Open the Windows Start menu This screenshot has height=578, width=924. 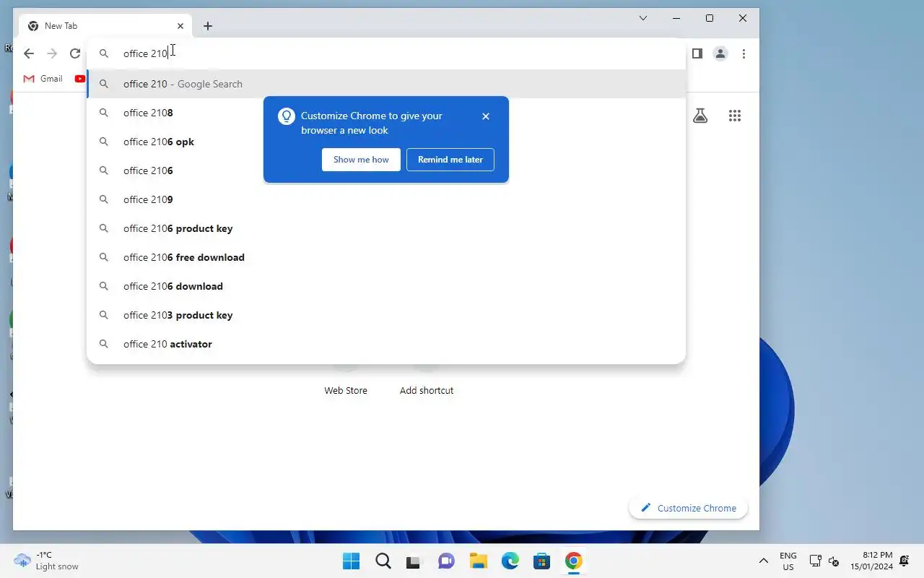352,561
